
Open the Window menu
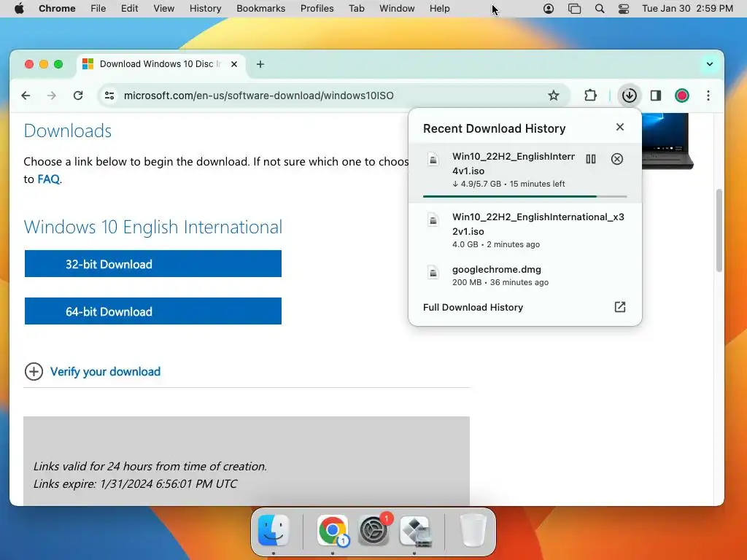click(397, 9)
